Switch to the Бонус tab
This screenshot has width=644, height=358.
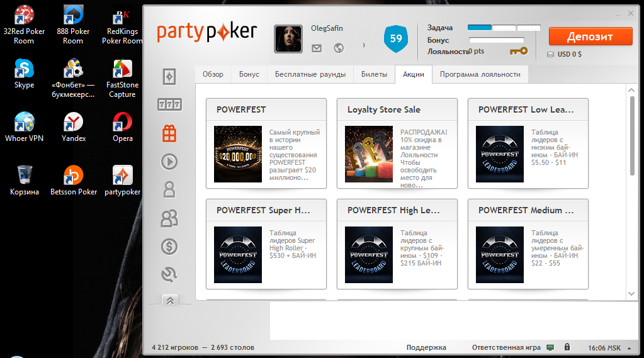click(249, 74)
